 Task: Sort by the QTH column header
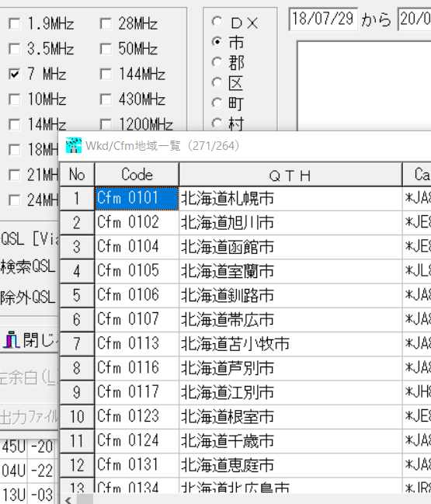tap(290, 175)
